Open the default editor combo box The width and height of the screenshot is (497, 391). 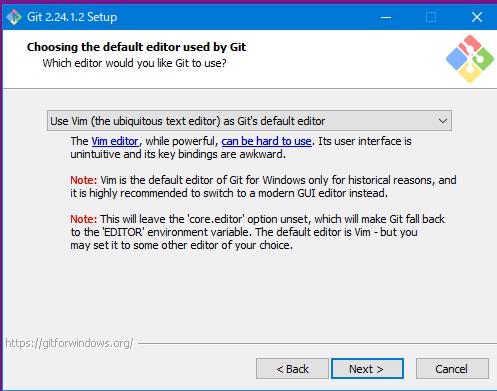pyautogui.click(x=249, y=121)
